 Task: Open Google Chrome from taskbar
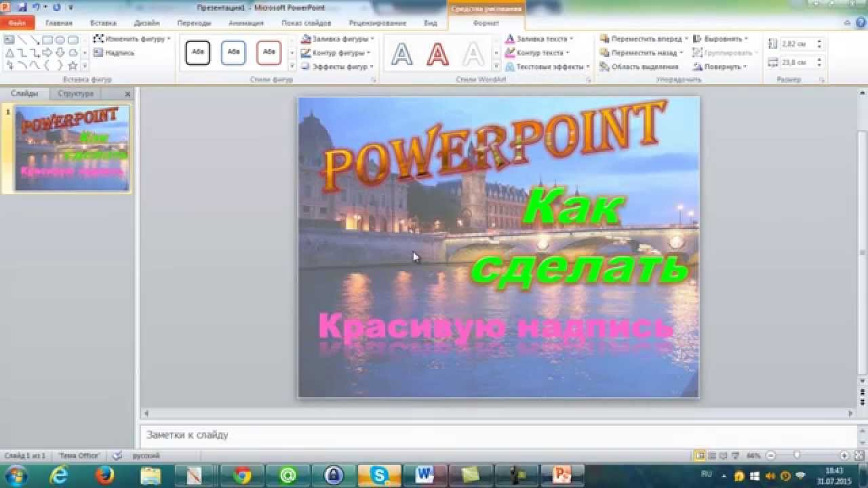pyautogui.click(x=242, y=476)
